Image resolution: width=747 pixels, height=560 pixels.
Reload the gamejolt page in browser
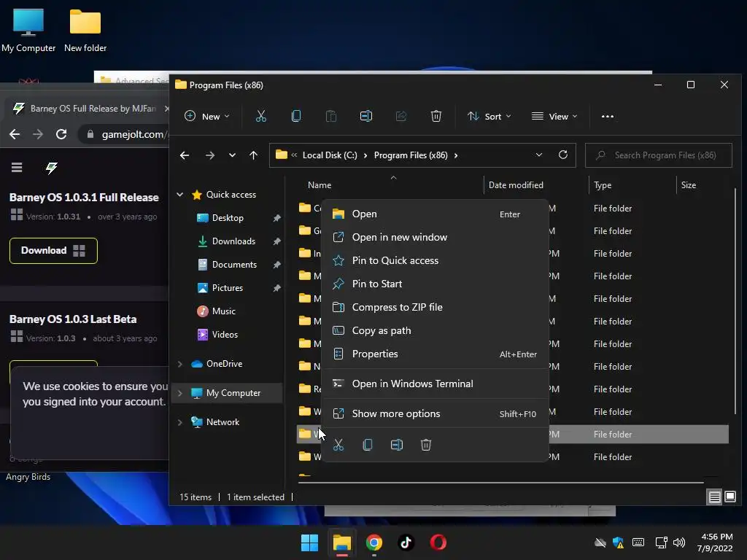[x=61, y=134]
